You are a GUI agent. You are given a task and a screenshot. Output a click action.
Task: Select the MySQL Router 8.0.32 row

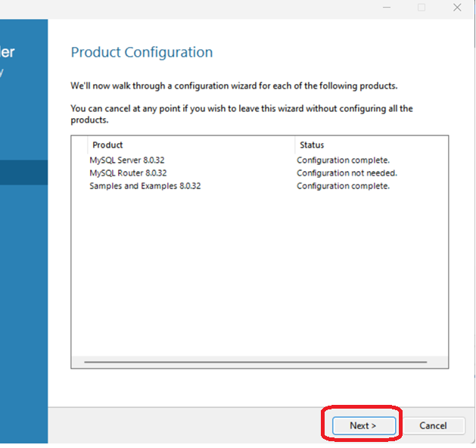pos(260,173)
